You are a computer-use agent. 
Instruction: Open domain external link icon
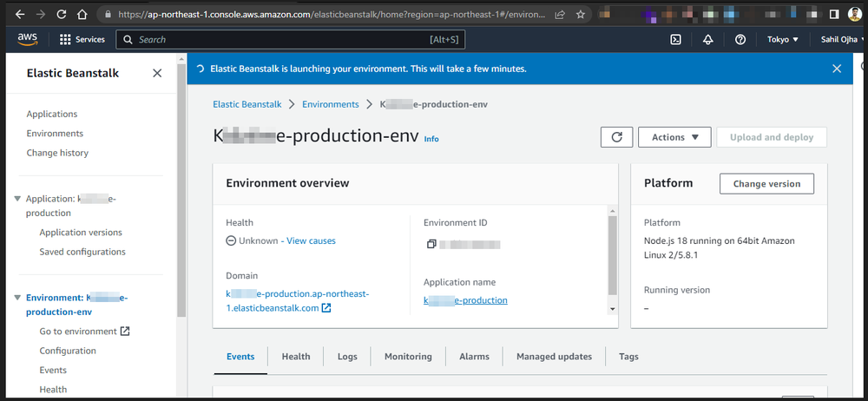(326, 308)
